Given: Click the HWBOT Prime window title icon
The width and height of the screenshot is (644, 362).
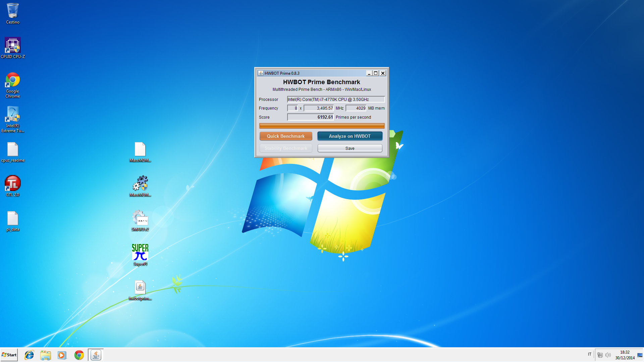Looking at the screenshot, I should pyautogui.click(x=261, y=73).
